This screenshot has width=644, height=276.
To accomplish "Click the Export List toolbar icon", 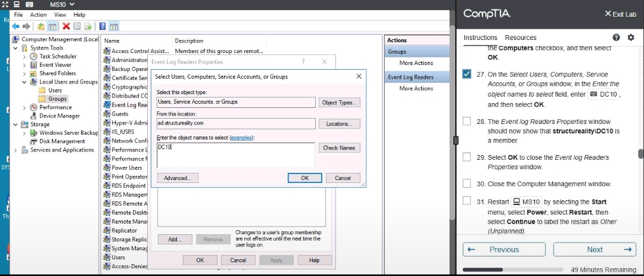I will click(88, 27).
